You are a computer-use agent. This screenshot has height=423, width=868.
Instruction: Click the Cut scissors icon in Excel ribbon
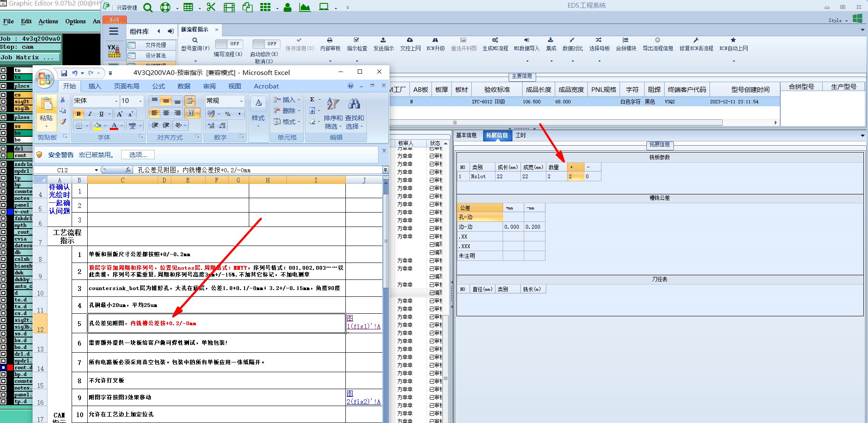(63, 100)
